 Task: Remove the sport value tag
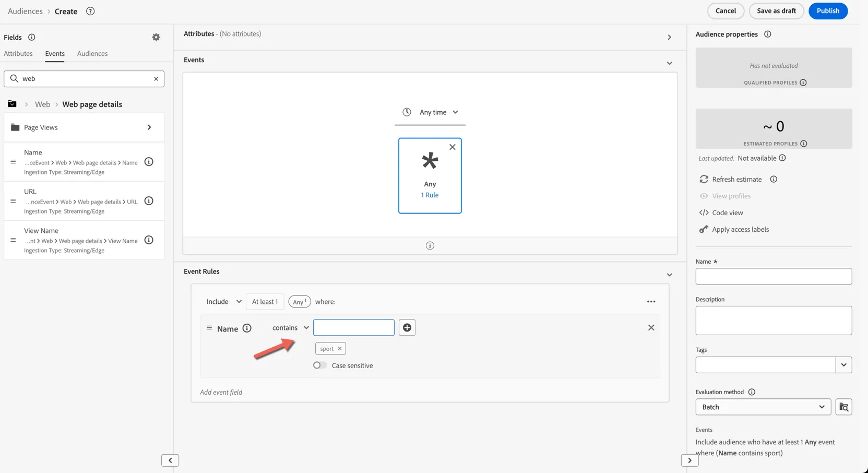coord(340,349)
